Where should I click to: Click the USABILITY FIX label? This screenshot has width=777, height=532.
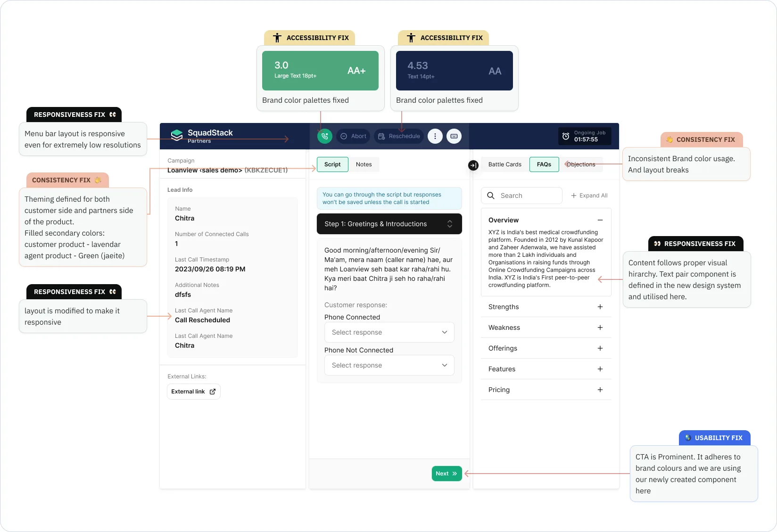point(715,438)
